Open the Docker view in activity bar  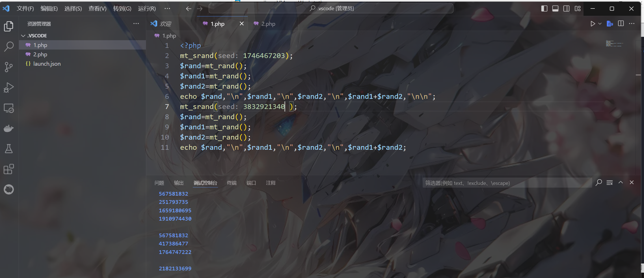point(8,129)
